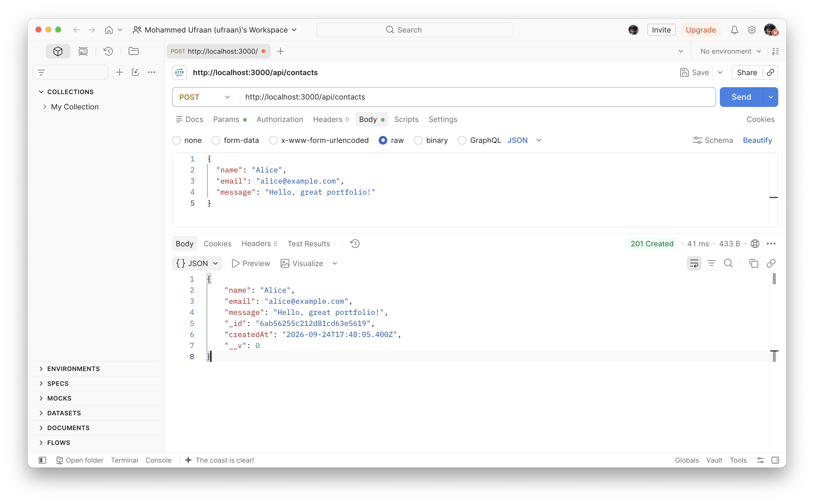The width and height of the screenshot is (814, 504).
Task: Click the new tab plus icon
Action: (281, 51)
